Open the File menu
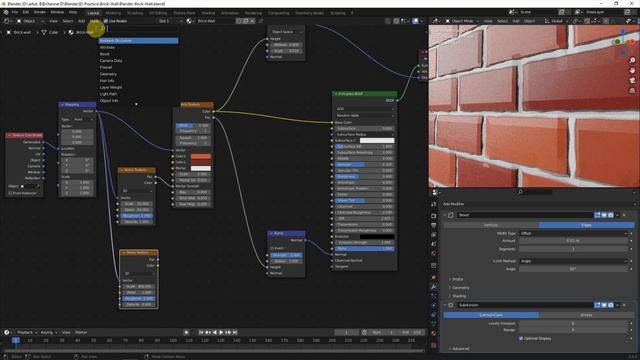640x360 pixels. pos(15,12)
